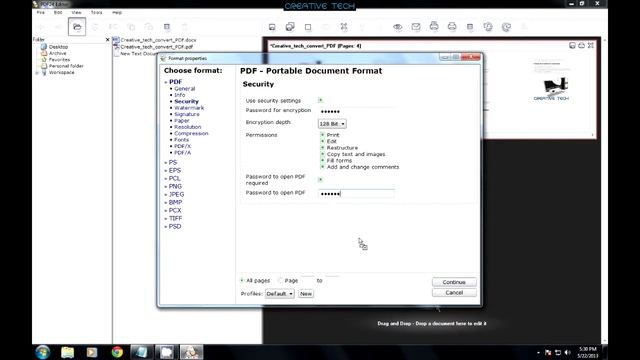Click the Cancel button

point(454,293)
